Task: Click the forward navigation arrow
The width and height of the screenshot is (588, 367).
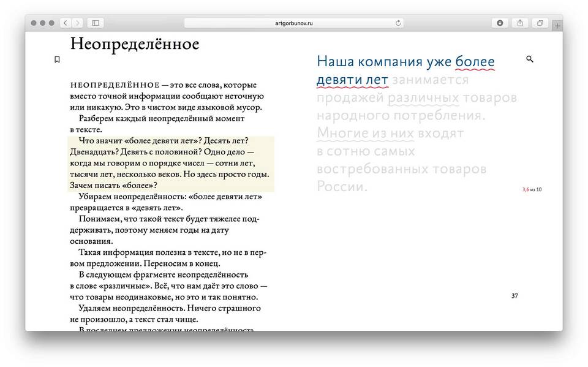Action: tap(78, 23)
